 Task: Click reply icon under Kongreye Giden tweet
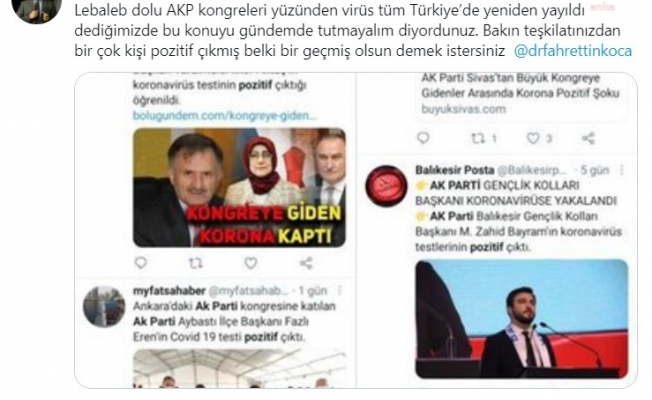pos(141,263)
